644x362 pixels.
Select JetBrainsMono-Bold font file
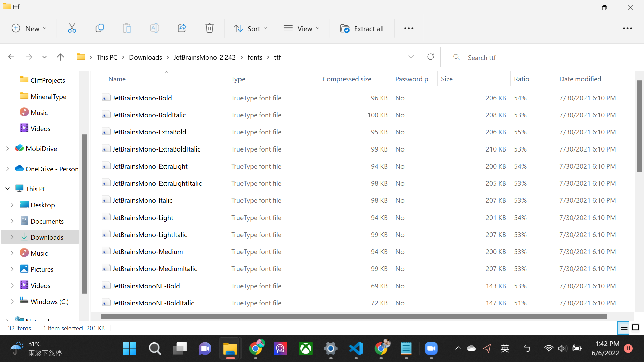point(142,98)
